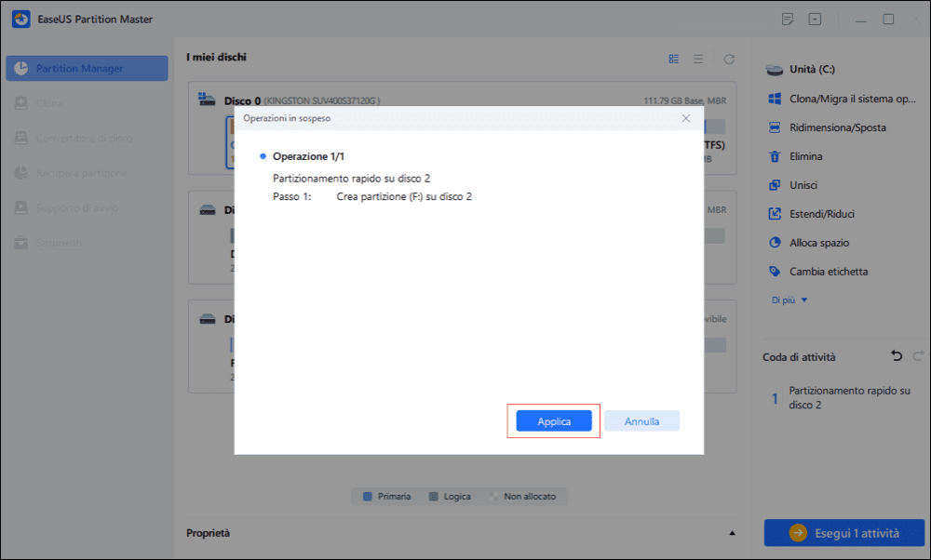This screenshot has height=560, width=931.
Task: Expand the Di più dropdown
Action: pos(789,300)
